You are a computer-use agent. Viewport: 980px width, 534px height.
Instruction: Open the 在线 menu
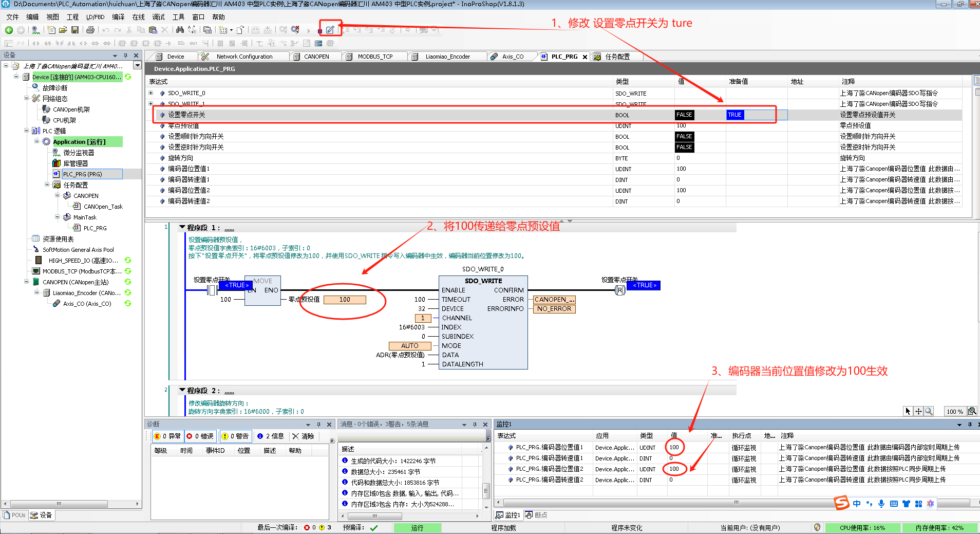[138, 17]
